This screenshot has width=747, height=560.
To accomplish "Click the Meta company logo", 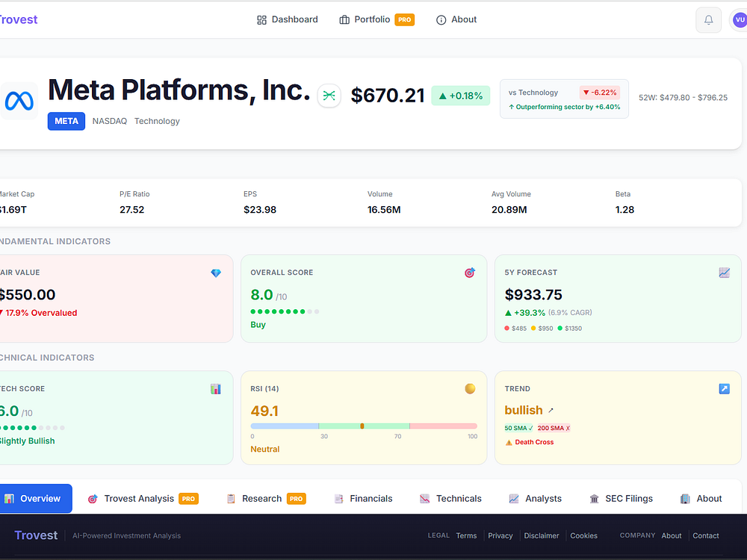I will coord(19,101).
